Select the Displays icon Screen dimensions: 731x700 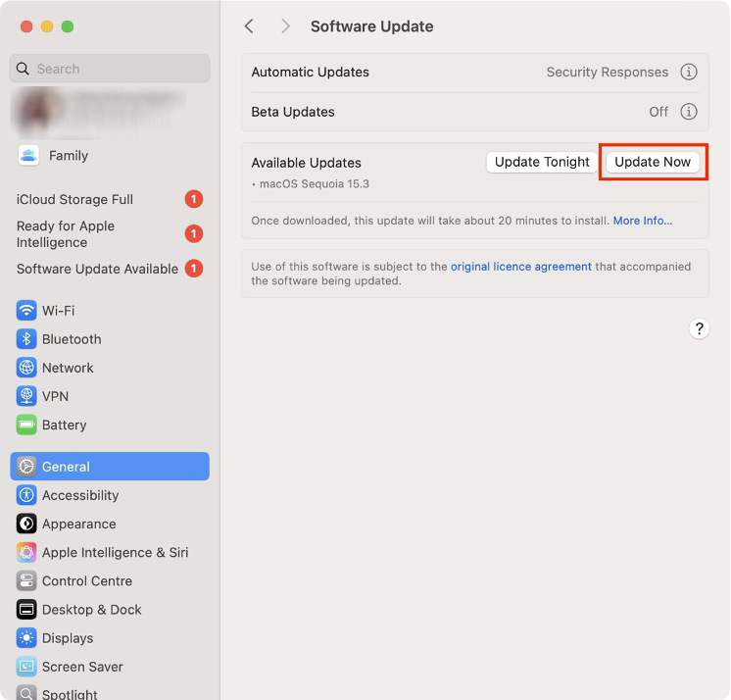click(26, 638)
